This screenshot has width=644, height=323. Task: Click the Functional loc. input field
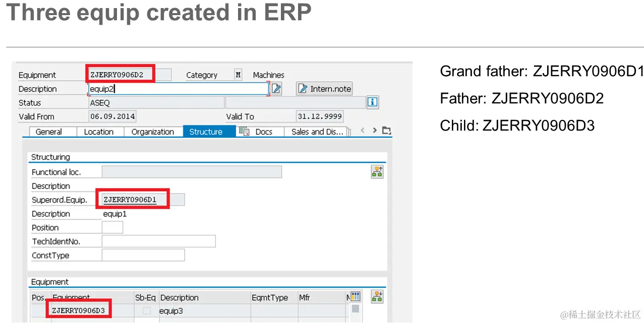(x=192, y=172)
